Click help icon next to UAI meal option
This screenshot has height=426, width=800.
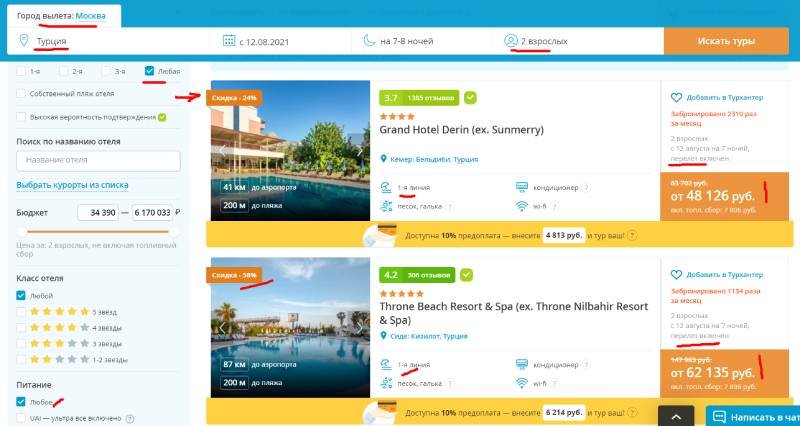click(x=130, y=418)
